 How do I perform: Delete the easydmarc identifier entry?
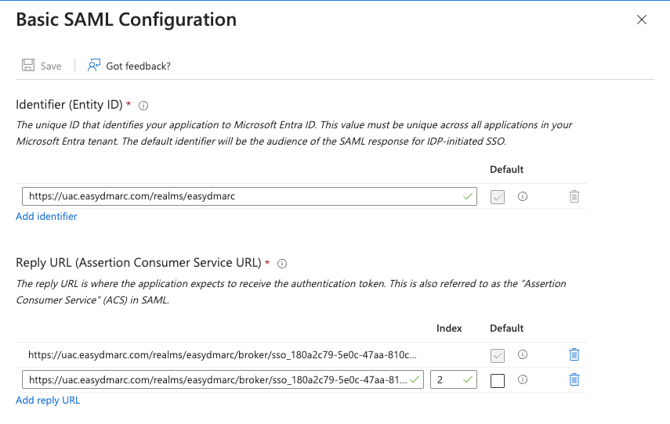tap(574, 196)
